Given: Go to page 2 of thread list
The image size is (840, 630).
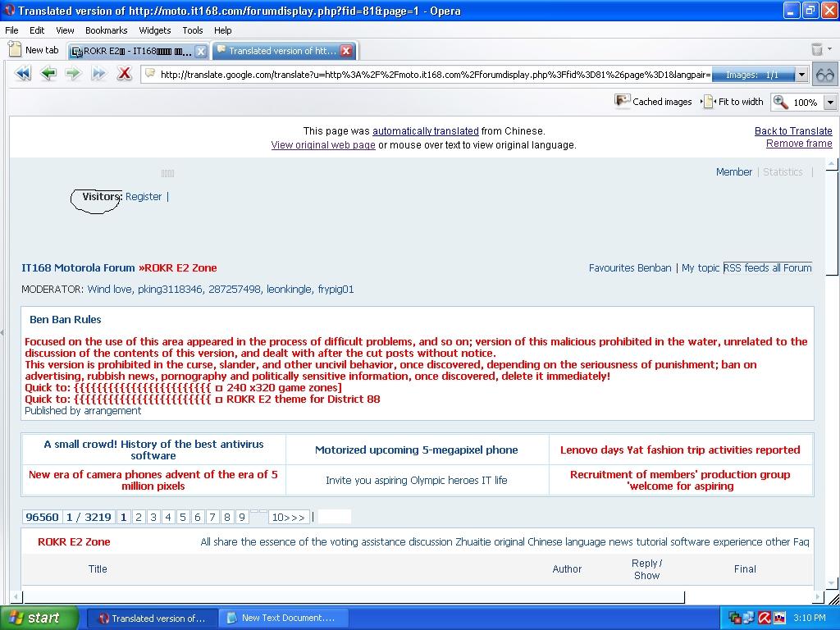Looking at the screenshot, I should click(139, 517).
